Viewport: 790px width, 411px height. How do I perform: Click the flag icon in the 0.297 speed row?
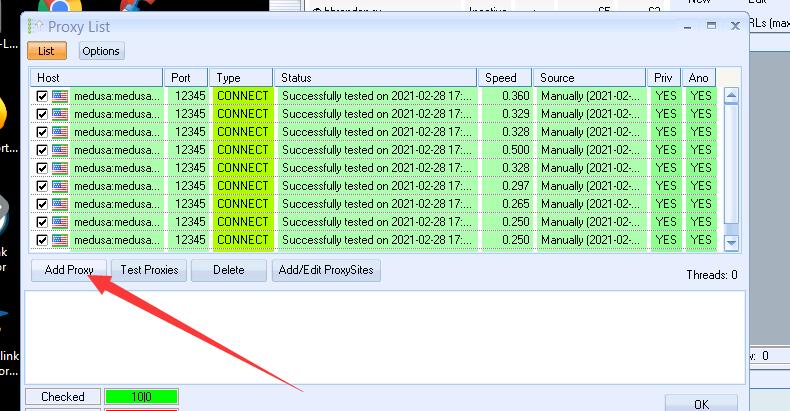click(x=59, y=186)
